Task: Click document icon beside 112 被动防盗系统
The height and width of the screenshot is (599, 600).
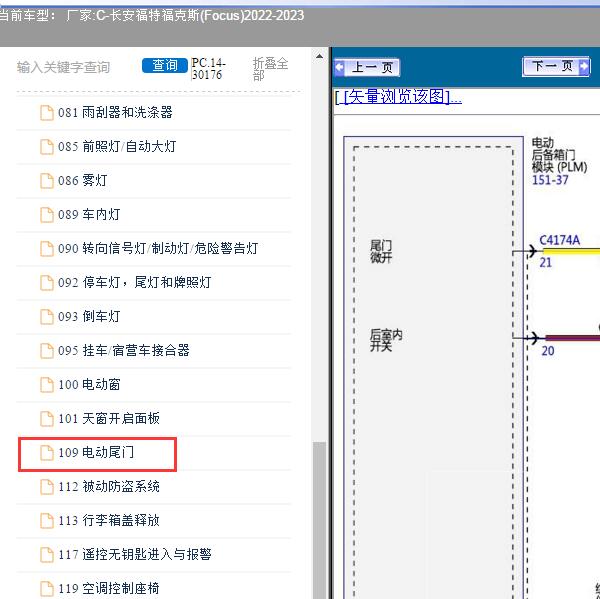Action: pyautogui.click(x=47, y=487)
